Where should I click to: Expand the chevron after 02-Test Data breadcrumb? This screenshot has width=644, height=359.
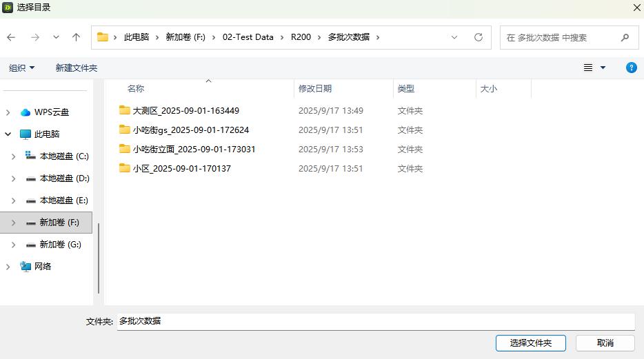point(282,37)
